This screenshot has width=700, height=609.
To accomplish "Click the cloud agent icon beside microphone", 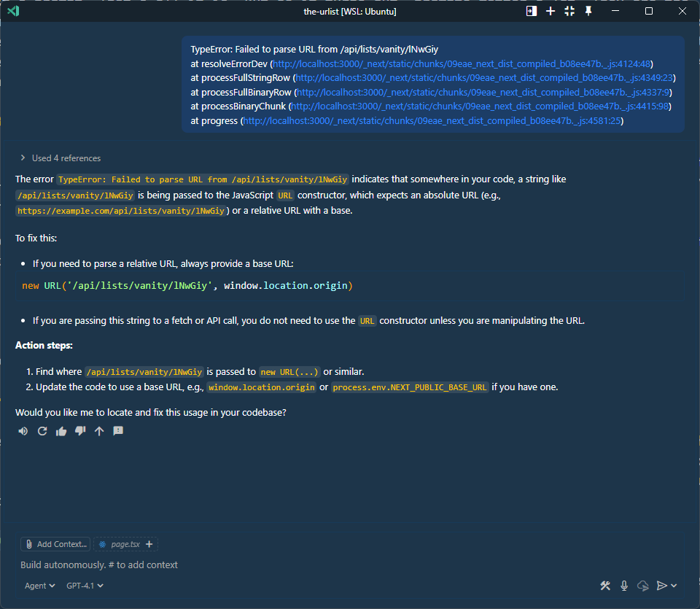I will pyautogui.click(x=643, y=586).
